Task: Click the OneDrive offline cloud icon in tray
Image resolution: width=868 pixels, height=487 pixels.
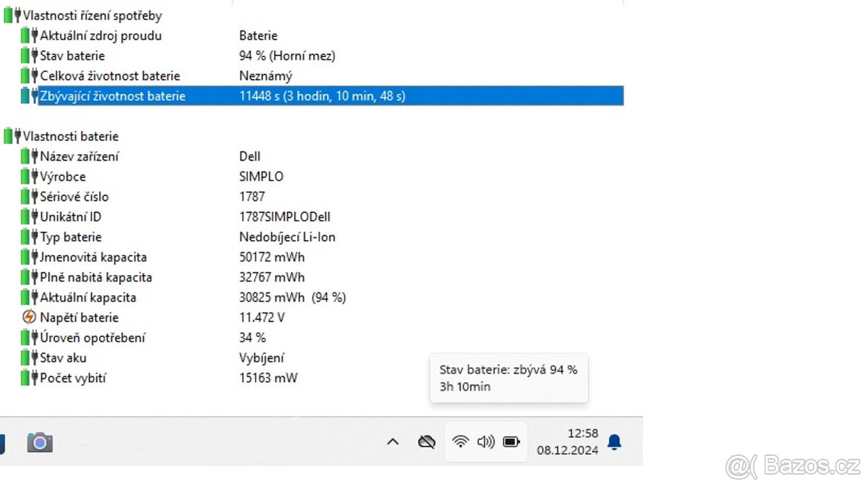Action: tap(427, 441)
